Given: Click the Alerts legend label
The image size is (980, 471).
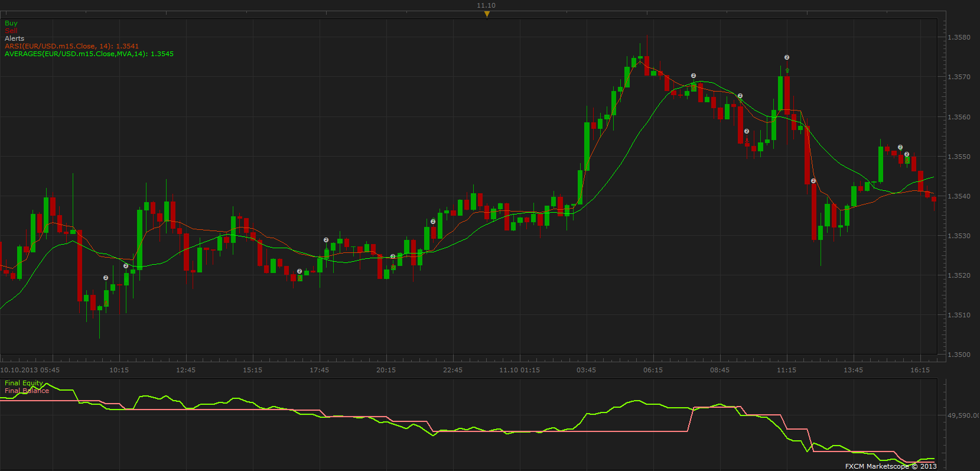Looking at the screenshot, I should [15, 38].
